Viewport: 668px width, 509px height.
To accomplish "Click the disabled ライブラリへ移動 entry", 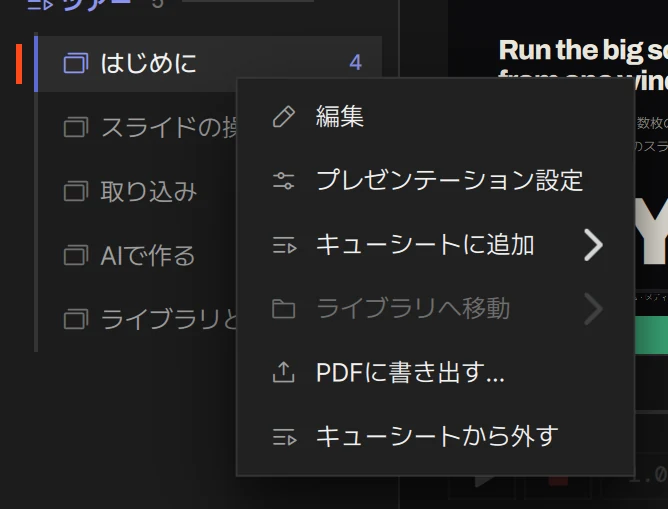I will [435, 308].
